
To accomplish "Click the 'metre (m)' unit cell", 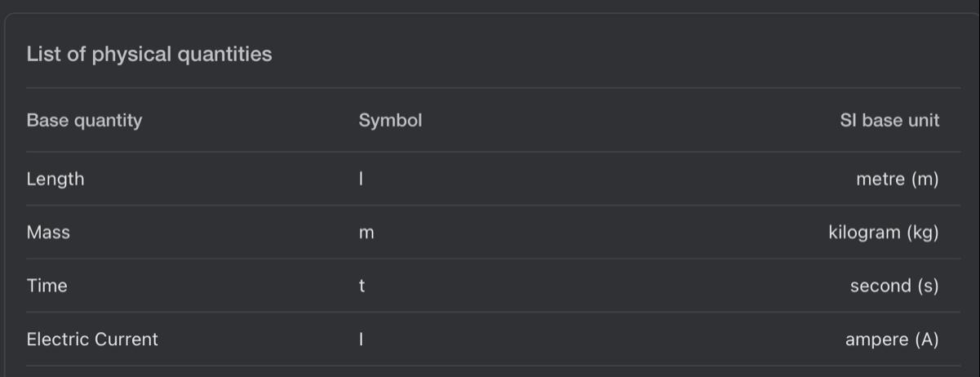I will tap(898, 180).
